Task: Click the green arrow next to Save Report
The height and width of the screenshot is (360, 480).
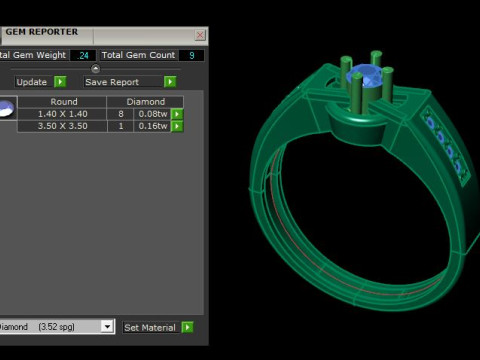Action: (x=170, y=82)
